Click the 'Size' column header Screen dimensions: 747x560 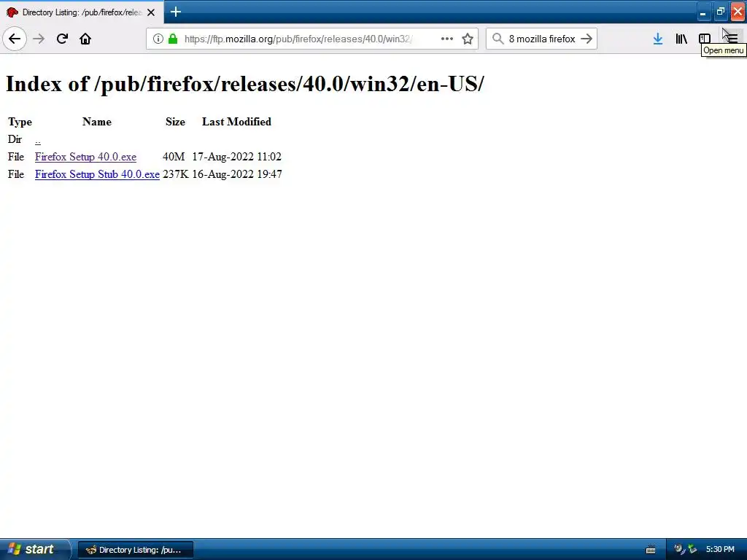point(175,122)
